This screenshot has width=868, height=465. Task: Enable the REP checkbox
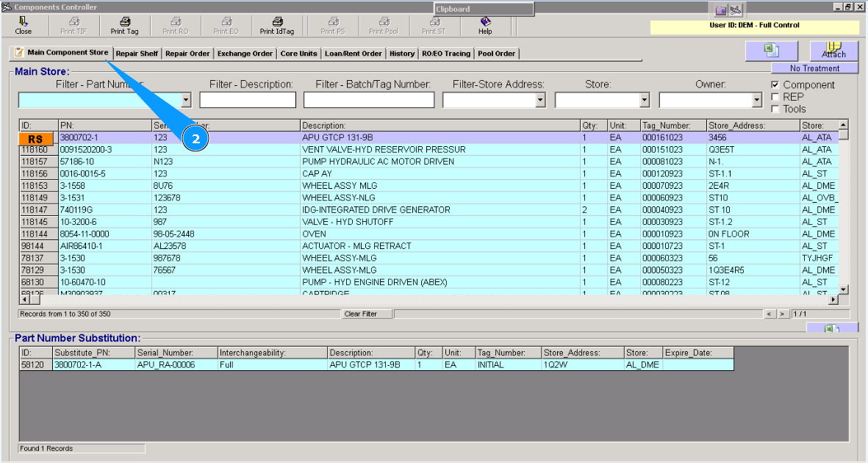(775, 97)
